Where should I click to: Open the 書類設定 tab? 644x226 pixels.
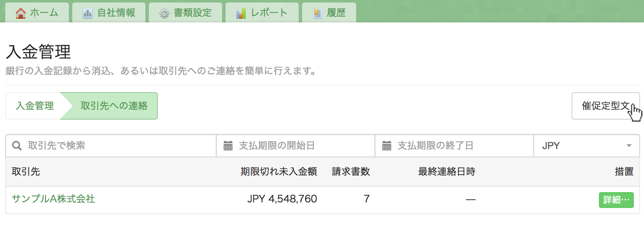186,13
